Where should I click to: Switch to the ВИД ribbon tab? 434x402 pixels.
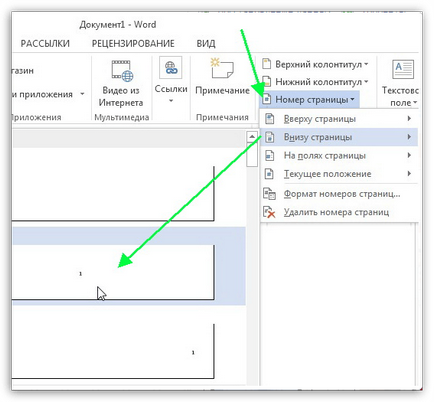coord(206,43)
